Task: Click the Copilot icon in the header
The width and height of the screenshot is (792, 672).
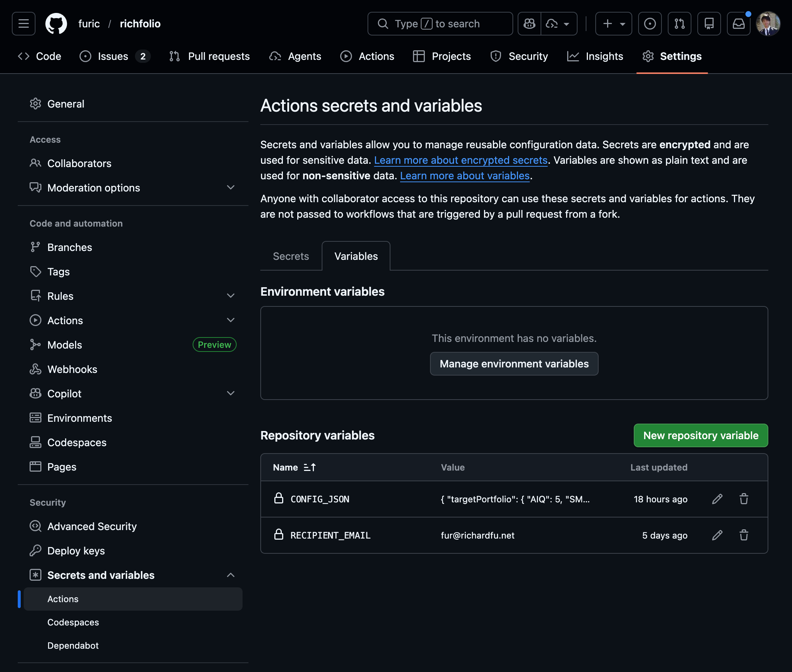Action: pyautogui.click(x=529, y=24)
